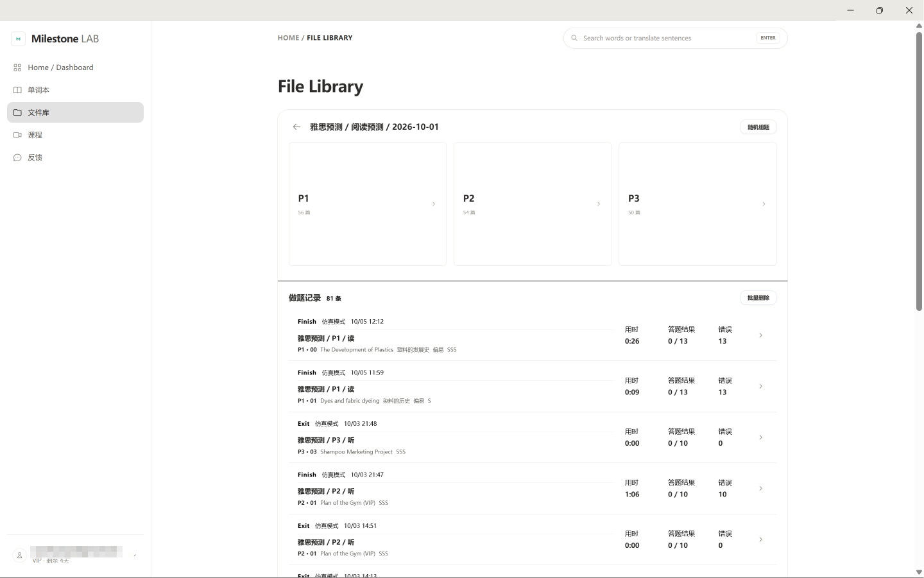Click the 做题记录 section heading
This screenshot has width=924, height=578.
pyautogui.click(x=305, y=298)
